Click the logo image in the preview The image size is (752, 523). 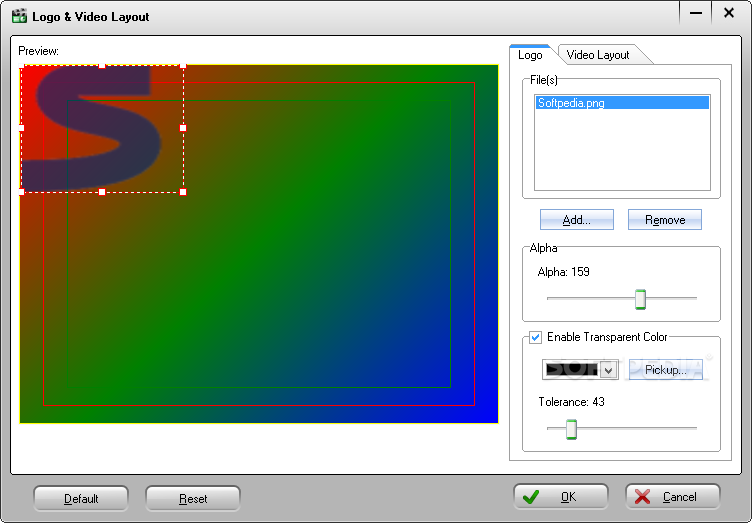(x=102, y=128)
